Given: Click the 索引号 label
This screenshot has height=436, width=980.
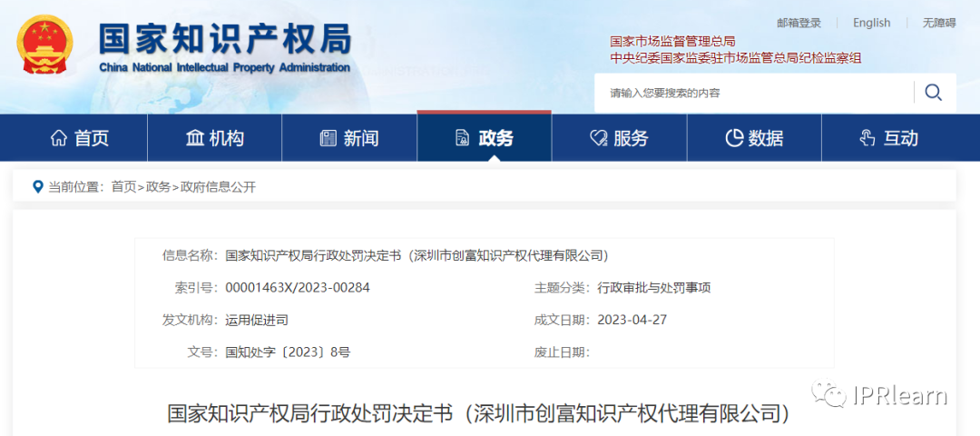Looking at the screenshot, I should (196, 288).
